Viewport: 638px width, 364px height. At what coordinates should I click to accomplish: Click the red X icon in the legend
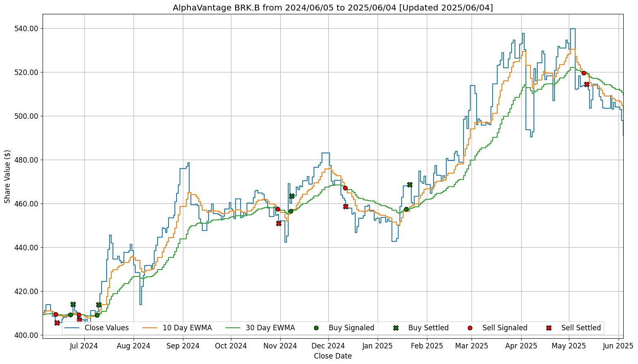(549, 328)
